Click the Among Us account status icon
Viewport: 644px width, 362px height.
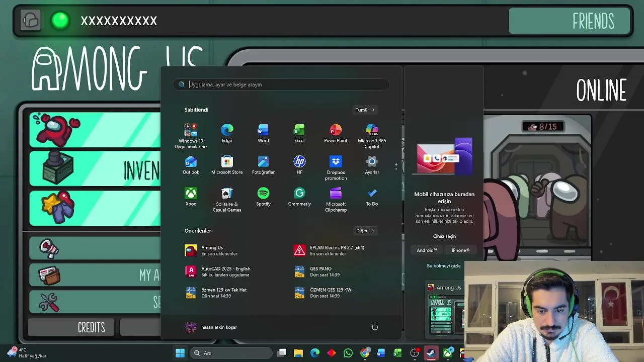coord(60,21)
